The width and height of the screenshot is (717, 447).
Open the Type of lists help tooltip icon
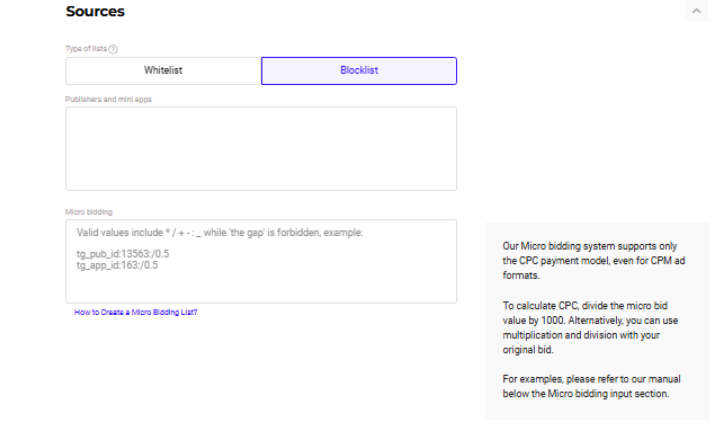coord(113,49)
